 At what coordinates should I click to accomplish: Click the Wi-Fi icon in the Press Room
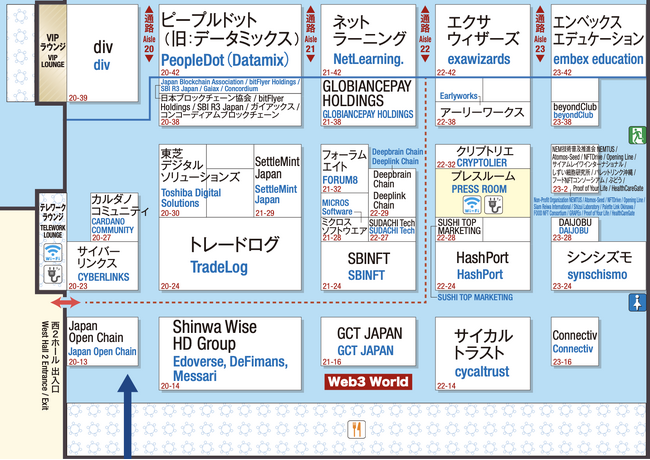[x=472, y=205]
